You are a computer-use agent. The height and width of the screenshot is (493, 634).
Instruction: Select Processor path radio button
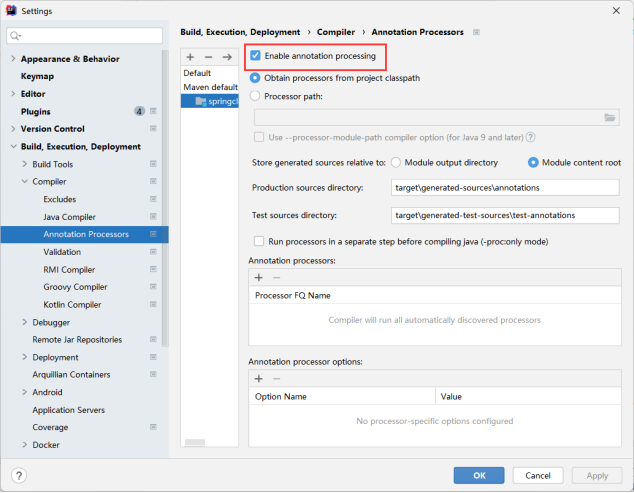(256, 96)
